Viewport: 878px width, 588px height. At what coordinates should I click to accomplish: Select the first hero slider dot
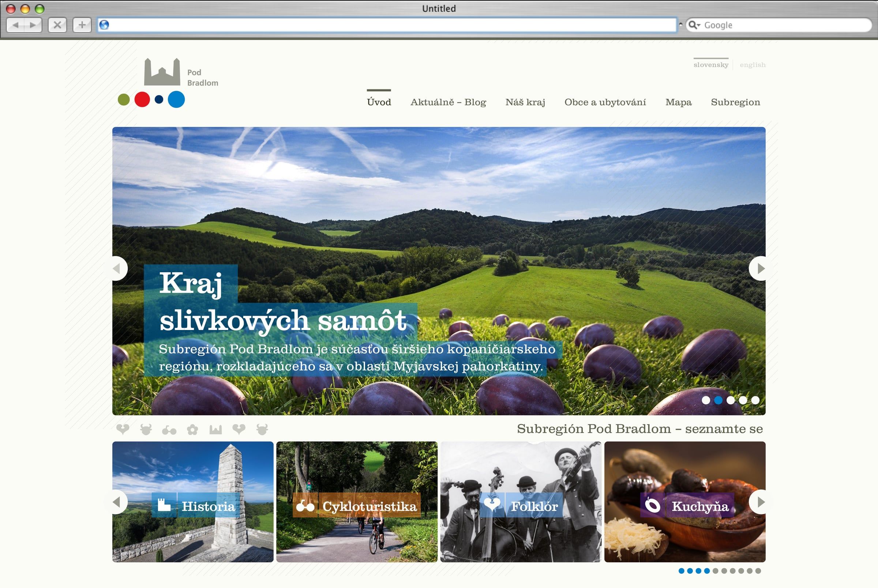[x=706, y=400]
